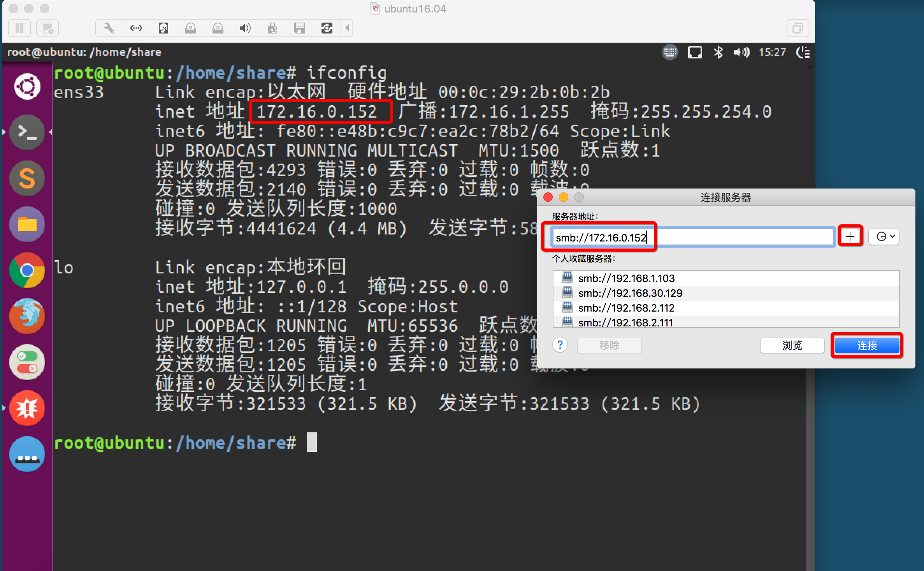This screenshot has height=571, width=924.
Task: Click the VM snapshot icon
Action: (47, 28)
